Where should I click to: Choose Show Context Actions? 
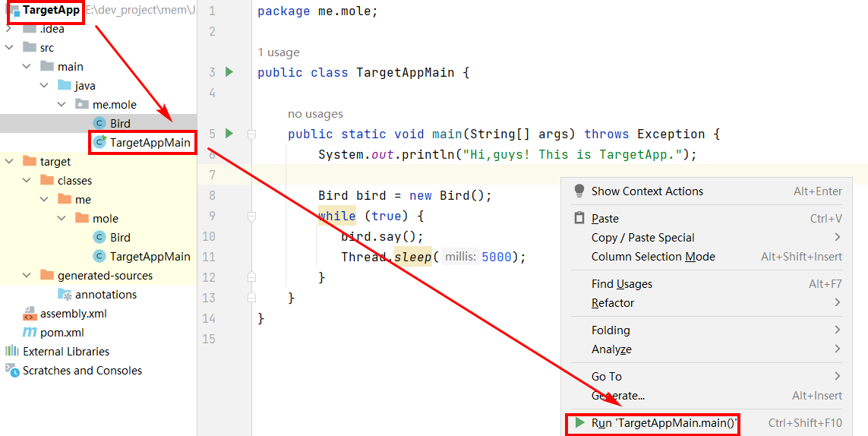[705, 191]
